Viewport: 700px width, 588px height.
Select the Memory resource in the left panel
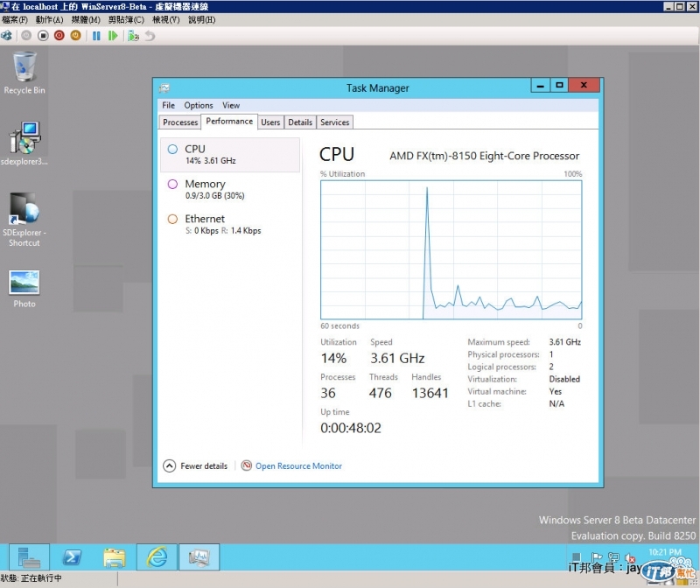pos(230,189)
